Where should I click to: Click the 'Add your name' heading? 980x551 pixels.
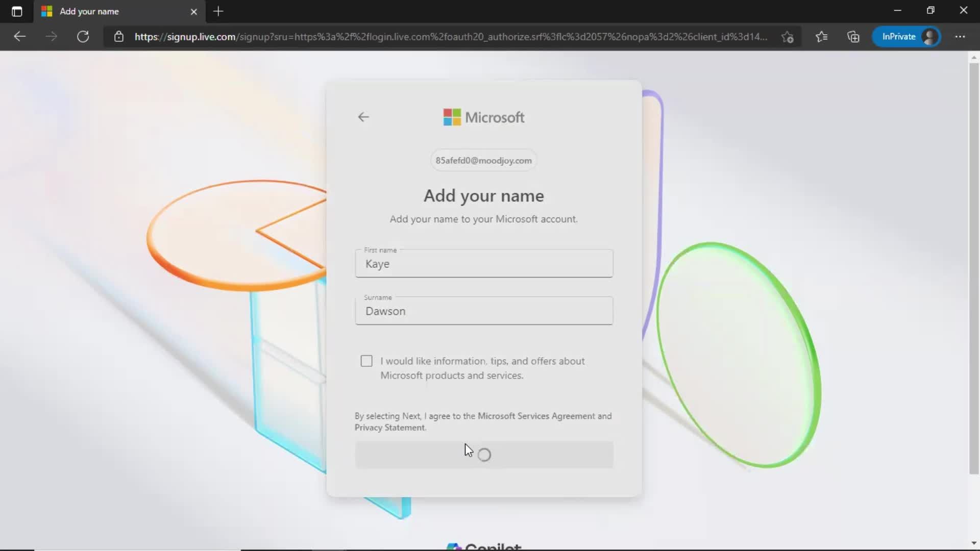tap(483, 196)
